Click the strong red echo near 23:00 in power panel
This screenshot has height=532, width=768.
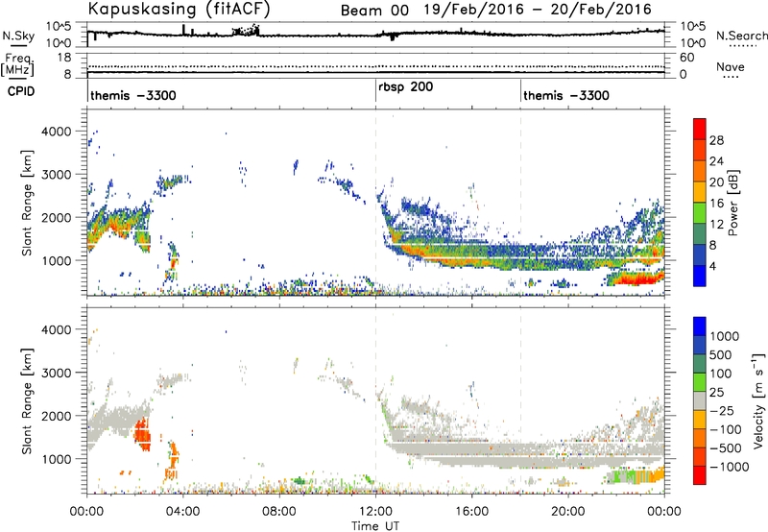tap(636, 279)
